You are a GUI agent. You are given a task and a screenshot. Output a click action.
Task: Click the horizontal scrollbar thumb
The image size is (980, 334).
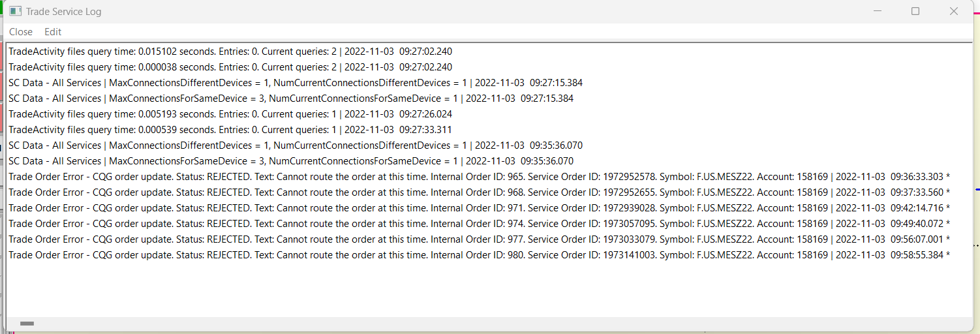(x=27, y=324)
